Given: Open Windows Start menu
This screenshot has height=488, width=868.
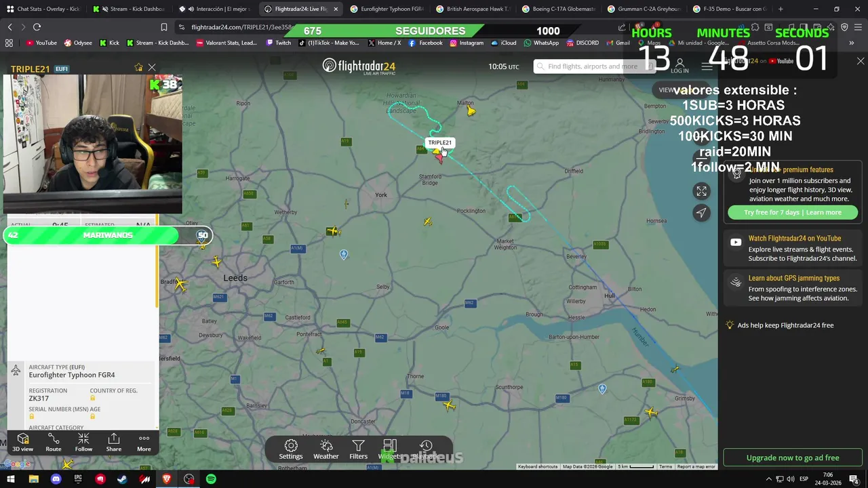Looking at the screenshot, I should [10, 479].
